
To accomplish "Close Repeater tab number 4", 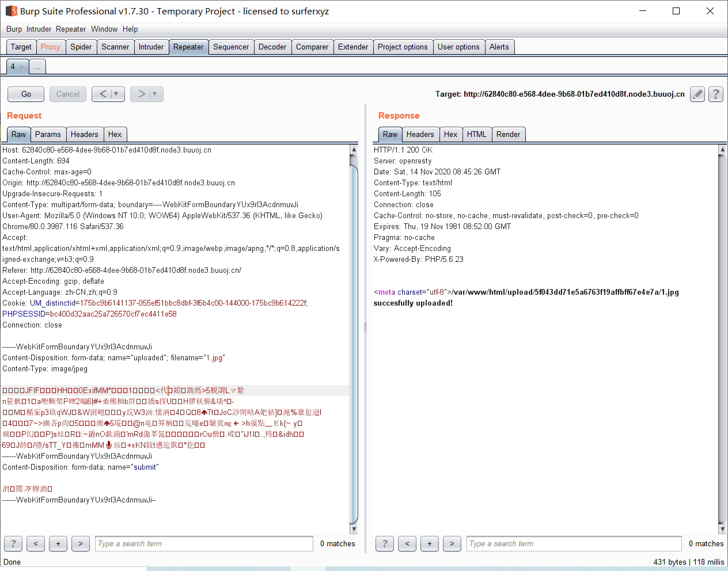I will click(x=22, y=67).
